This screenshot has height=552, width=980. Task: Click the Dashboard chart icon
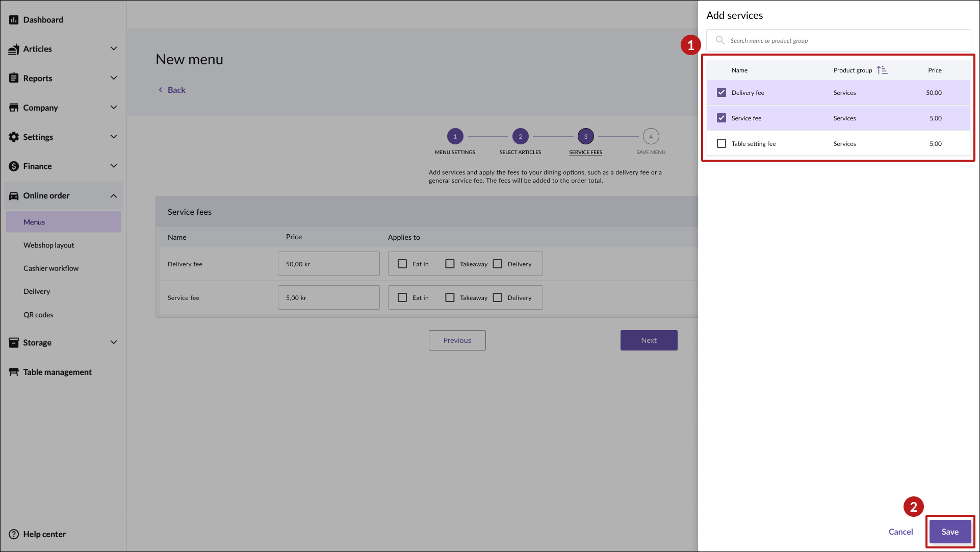pos(14,20)
